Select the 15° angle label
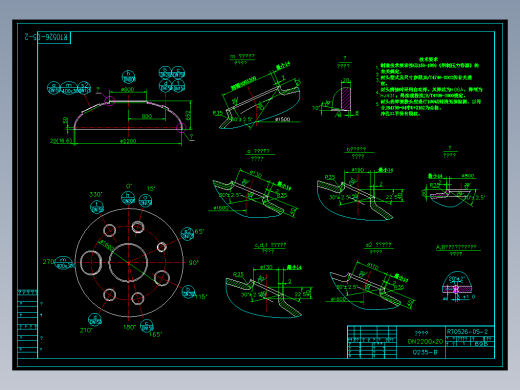This screenshot has width=520, height=390. pos(151,189)
